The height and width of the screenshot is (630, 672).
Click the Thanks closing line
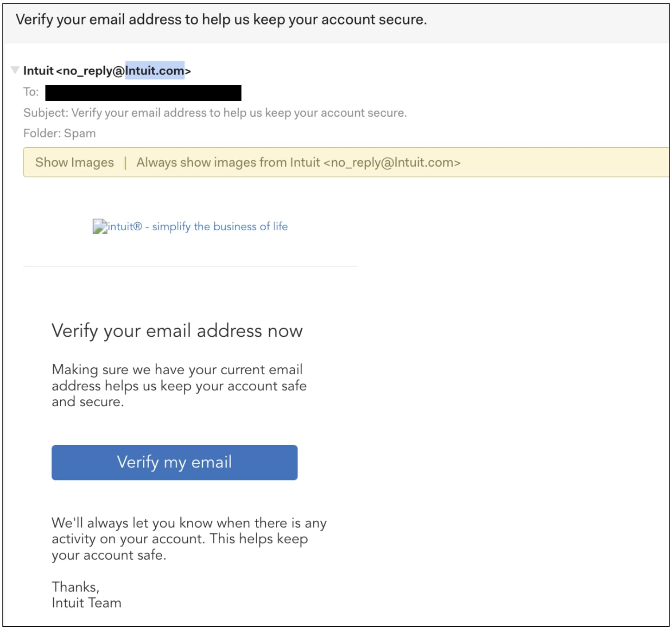75,586
